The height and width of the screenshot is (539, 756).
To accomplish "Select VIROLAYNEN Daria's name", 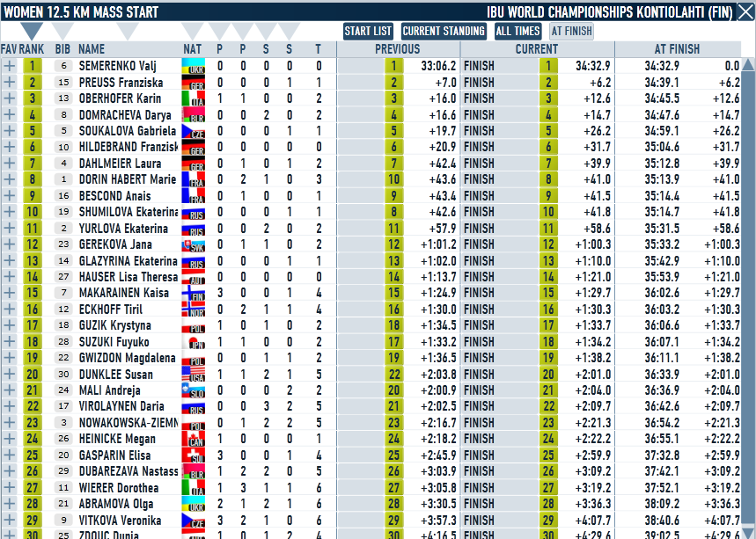I will [x=121, y=406].
